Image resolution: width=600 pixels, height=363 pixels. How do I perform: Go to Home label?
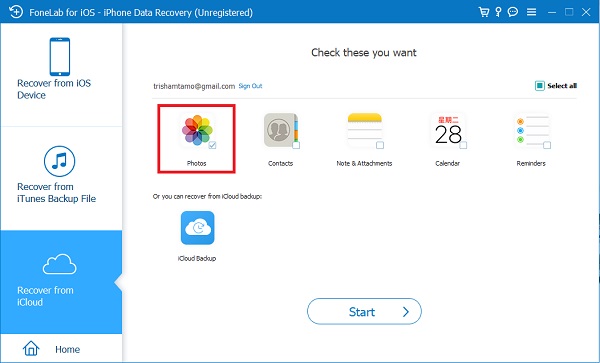67,349
